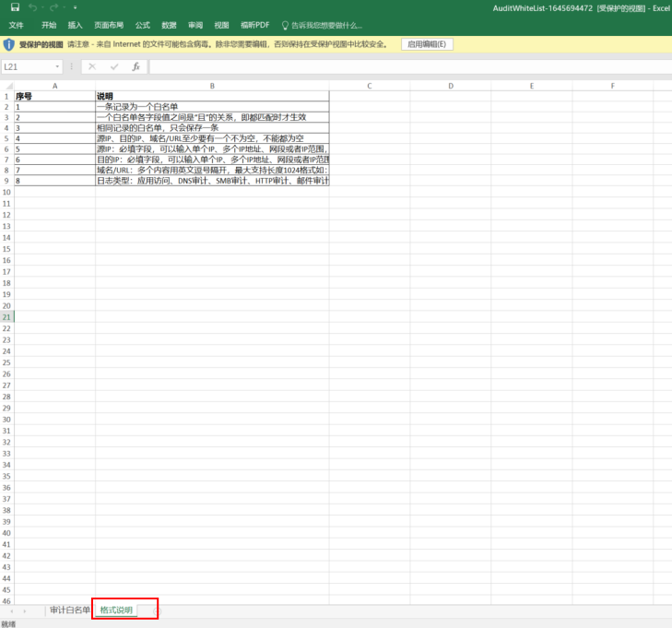Screen dimensions: 672x628
Task: Click the formula bar confirm checkmark icon
Action: [x=114, y=66]
